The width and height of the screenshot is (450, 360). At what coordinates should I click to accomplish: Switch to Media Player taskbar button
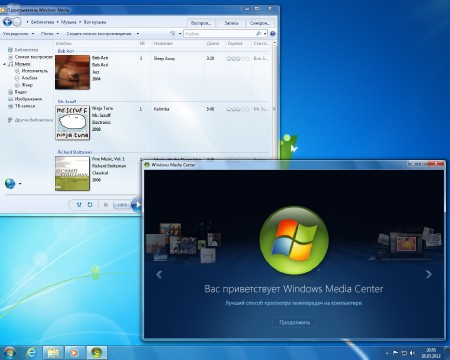point(75,353)
